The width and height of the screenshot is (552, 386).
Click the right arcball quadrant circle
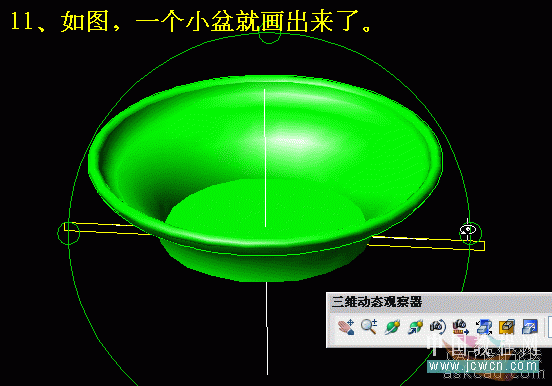(470, 233)
